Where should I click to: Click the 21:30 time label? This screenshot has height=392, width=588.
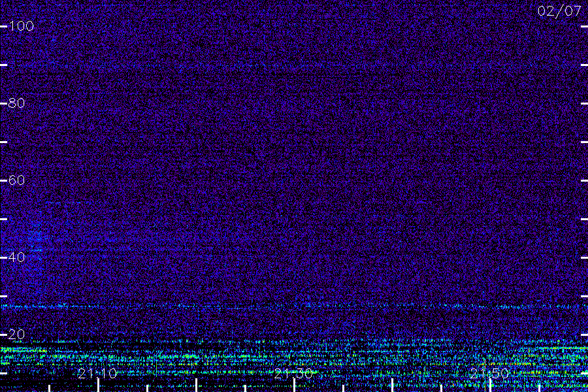click(293, 373)
